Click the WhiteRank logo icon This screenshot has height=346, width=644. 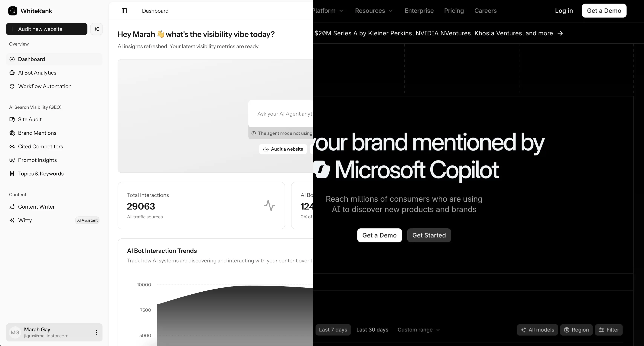tap(13, 11)
